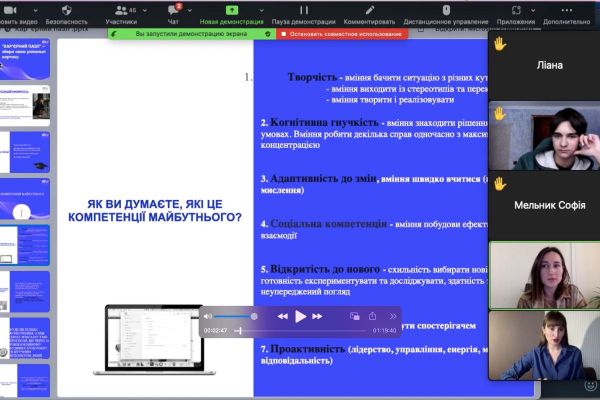Screen dimensions: 600x400
Task: Click Дистанционное управление remote control
Action: [x=446, y=9]
